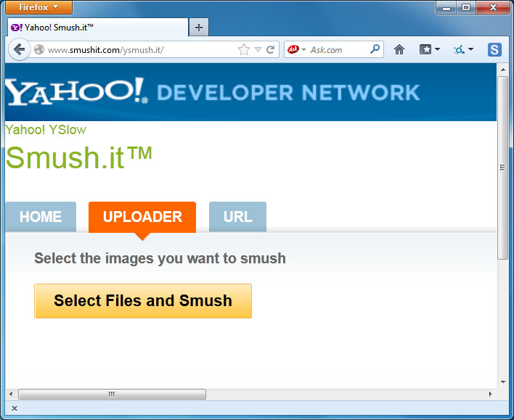
Task: Open a new tab with plus button
Action: [199, 28]
